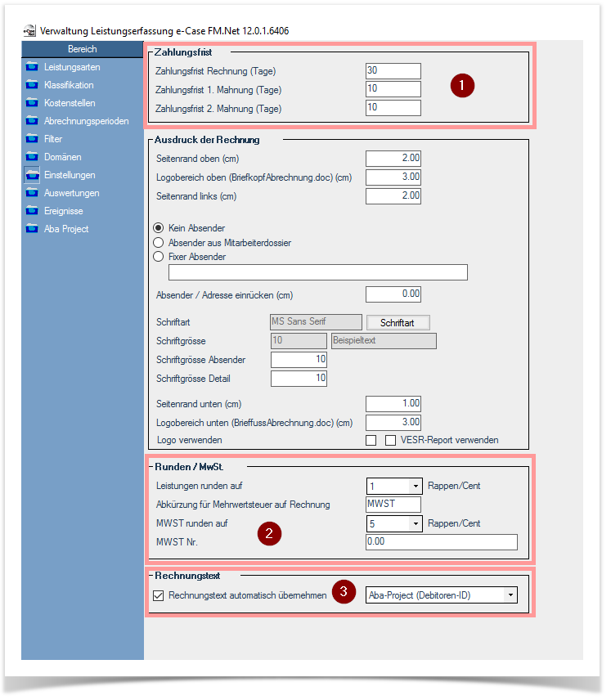611x700 pixels.
Task: Click the folder icon beside Kostenstellen
Action: click(x=32, y=103)
